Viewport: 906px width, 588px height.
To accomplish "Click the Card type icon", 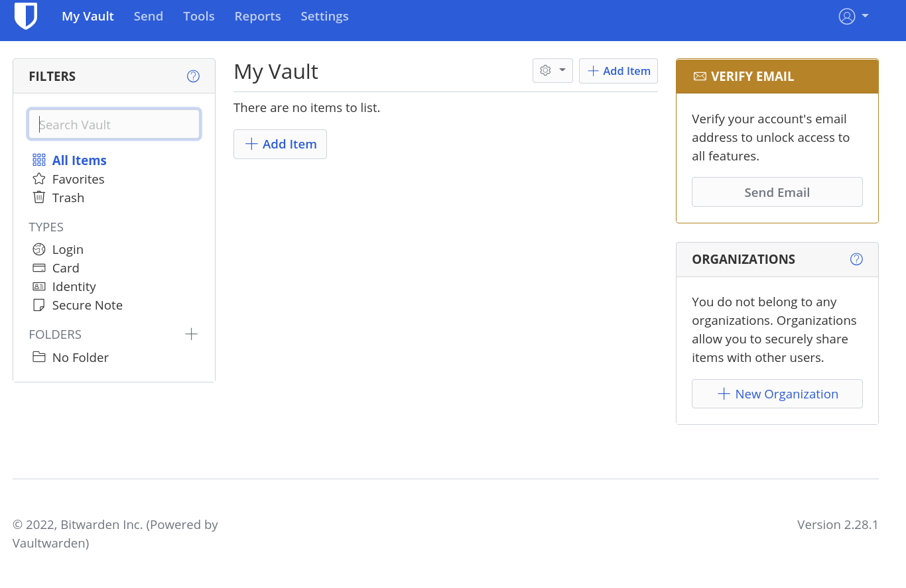I will pyautogui.click(x=39, y=268).
